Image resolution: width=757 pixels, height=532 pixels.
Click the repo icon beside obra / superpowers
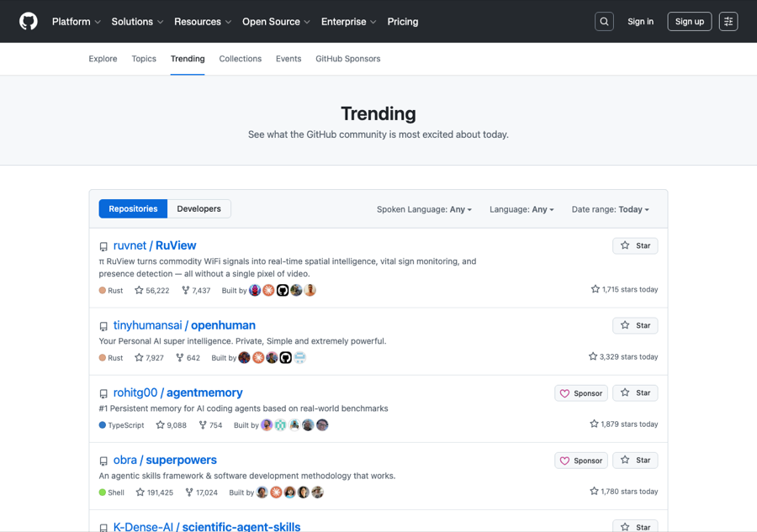point(103,461)
